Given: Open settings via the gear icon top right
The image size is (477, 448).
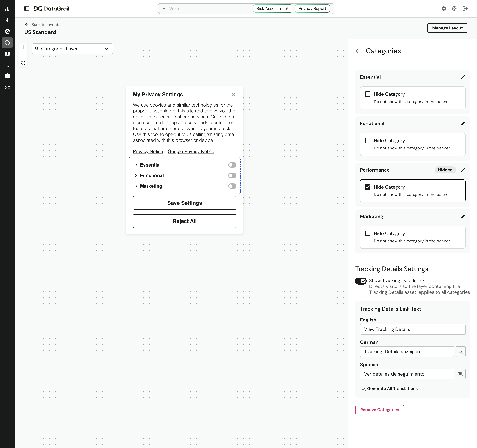Looking at the screenshot, I should pyautogui.click(x=444, y=8).
